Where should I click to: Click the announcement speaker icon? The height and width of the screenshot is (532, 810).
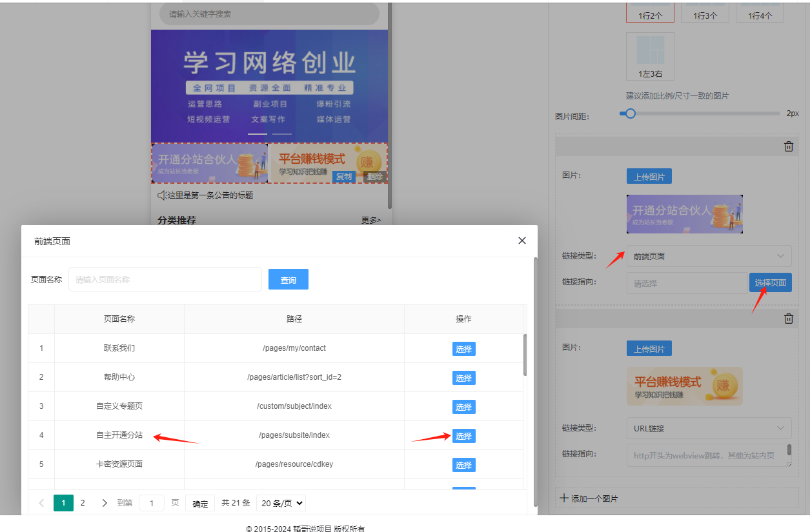[163, 195]
